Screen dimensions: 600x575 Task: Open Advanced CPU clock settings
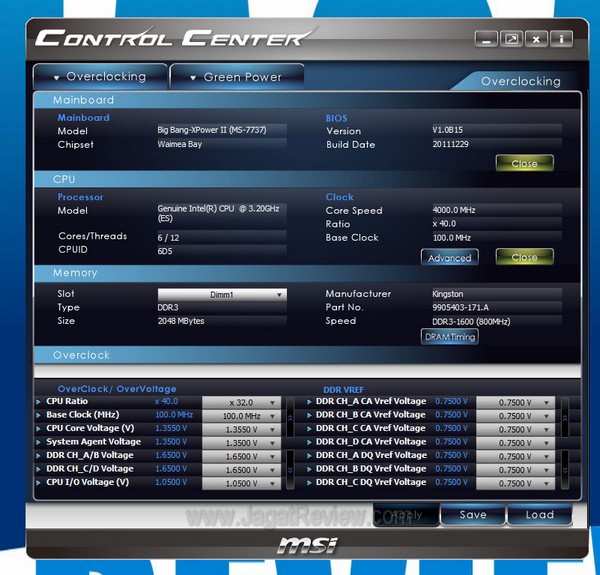[x=450, y=258]
